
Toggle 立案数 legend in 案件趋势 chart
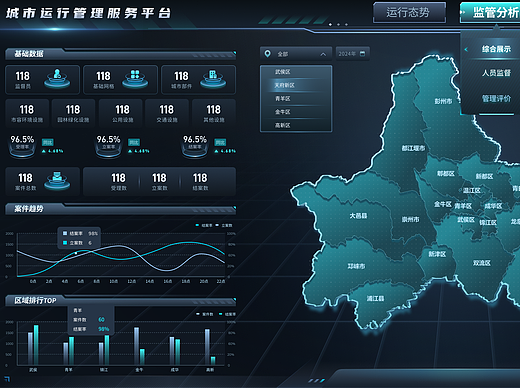224,225
